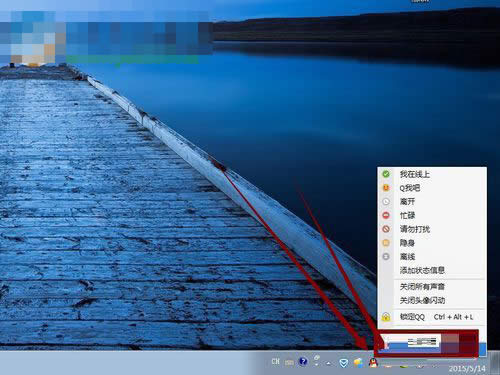
Task: Select the green 我在线上 status icon
Action: tap(386, 174)
